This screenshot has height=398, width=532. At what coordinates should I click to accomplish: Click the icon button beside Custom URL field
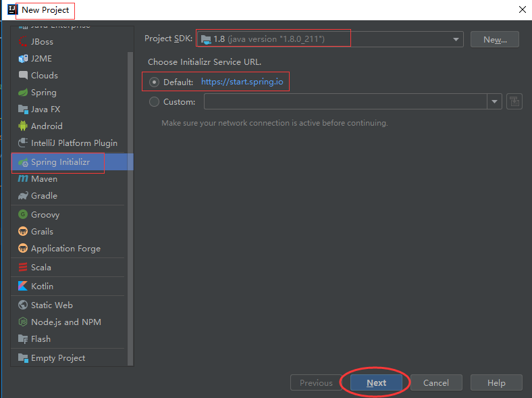(x=514, y=101)
